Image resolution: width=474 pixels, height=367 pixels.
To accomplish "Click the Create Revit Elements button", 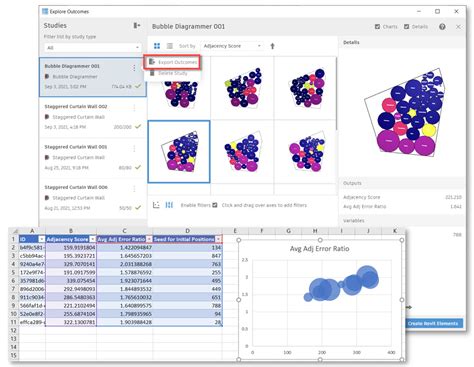I will click(433, 323).
